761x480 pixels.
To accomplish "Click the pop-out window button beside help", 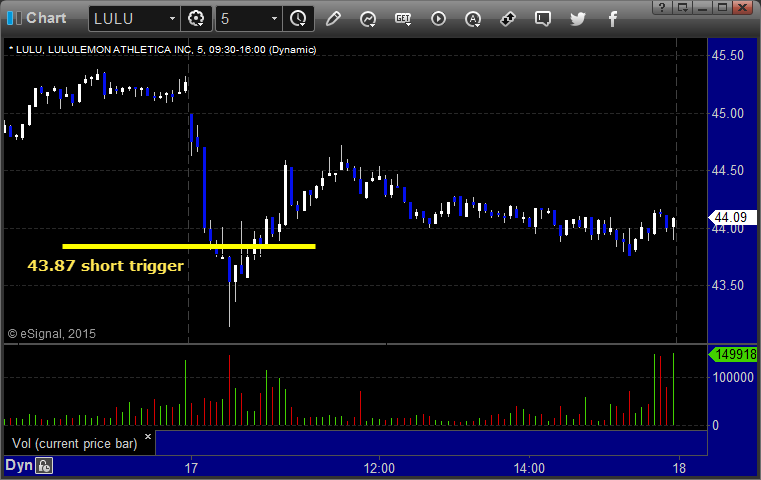I will [682, 7].
